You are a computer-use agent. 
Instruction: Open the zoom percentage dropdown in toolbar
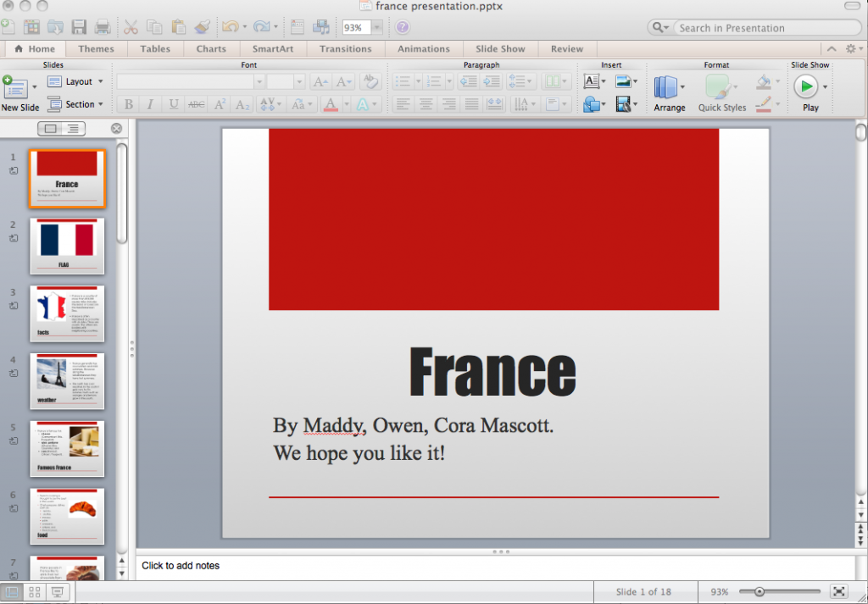(x=376, y=27)
